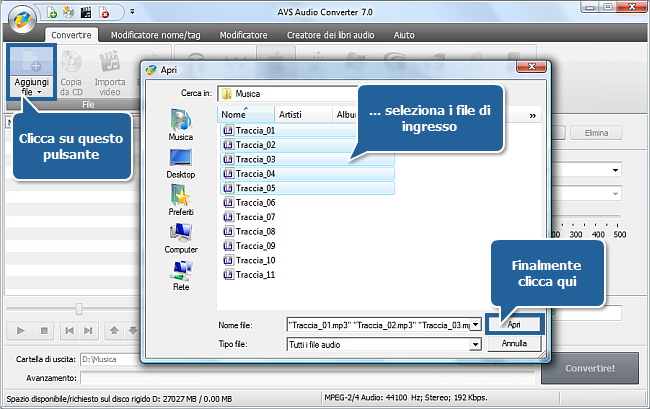Viewport: 650px width, 409px height.
Task: Open the Cerca in Musica folder dropdown
Action: tap(288, 94)
